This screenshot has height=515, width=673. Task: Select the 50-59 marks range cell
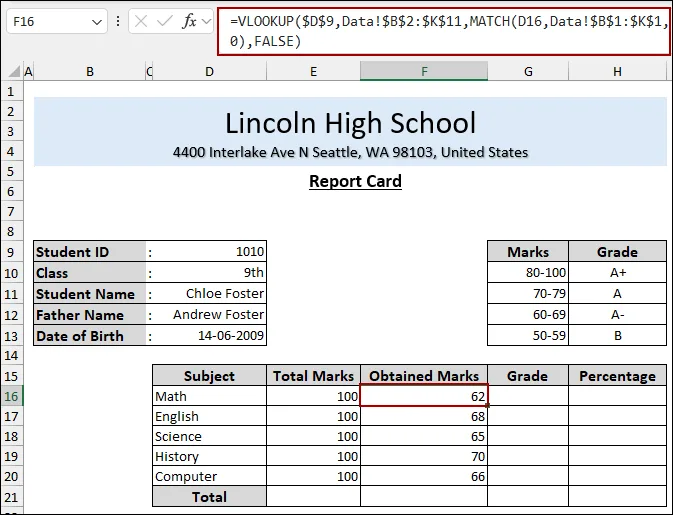pyautogui.click(x=528, y=336)
